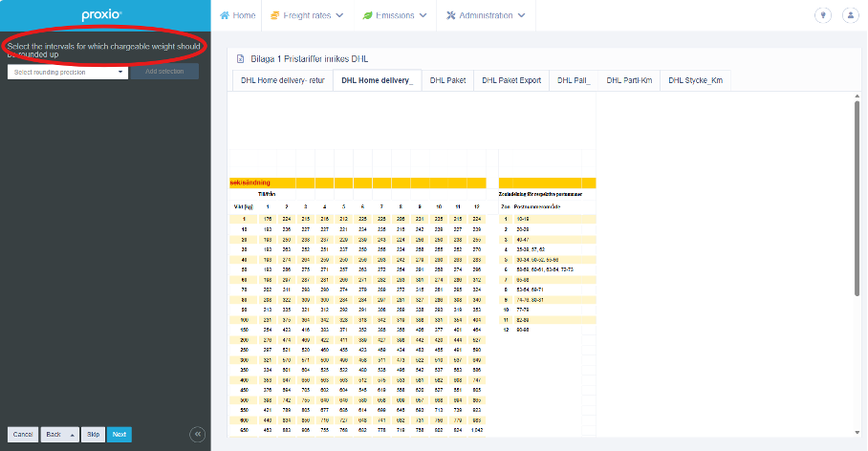Open the Back button's arrow menu
Image resolution: width=868 pixels, height=451 pixels.
pos(72,435)
